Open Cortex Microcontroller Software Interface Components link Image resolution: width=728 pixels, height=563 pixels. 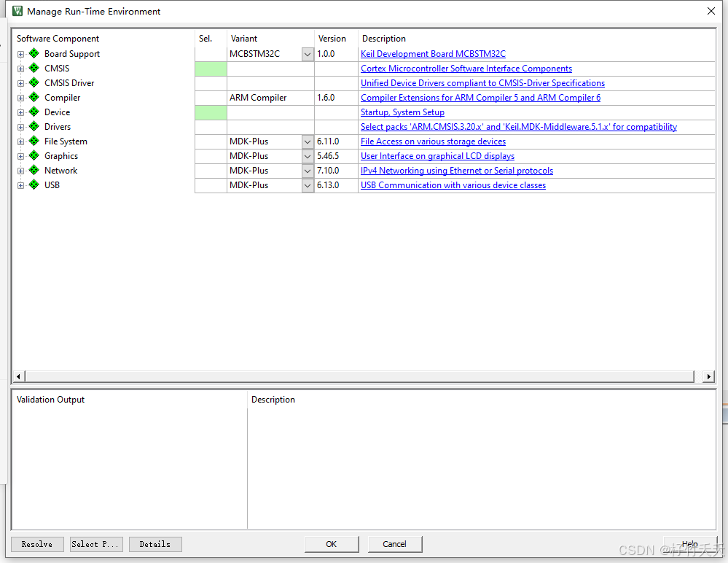point(466,69)
